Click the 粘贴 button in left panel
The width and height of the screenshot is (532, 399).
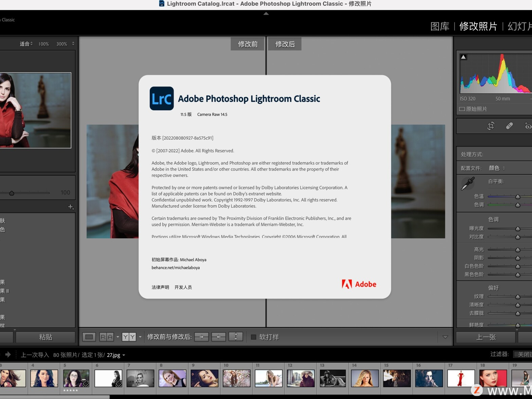point(45,337)
